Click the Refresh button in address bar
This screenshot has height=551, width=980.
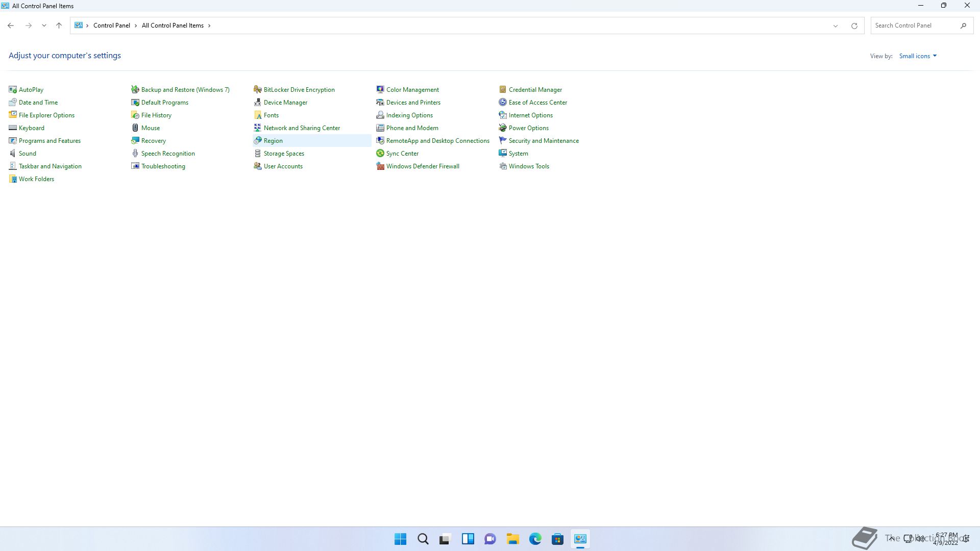(854, 26)
